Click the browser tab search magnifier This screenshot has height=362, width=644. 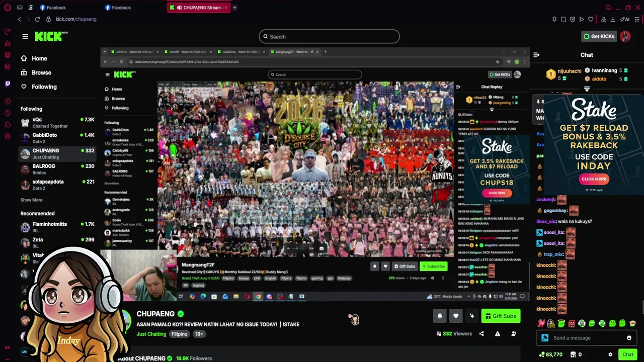tap(608, 8)
